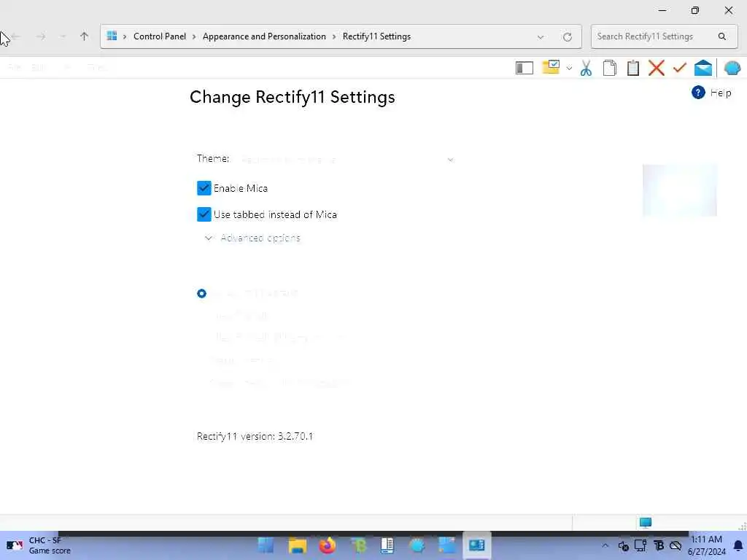747x560 pixels.
Task: Click the Copy pages icon
Action: click(609, 68)
